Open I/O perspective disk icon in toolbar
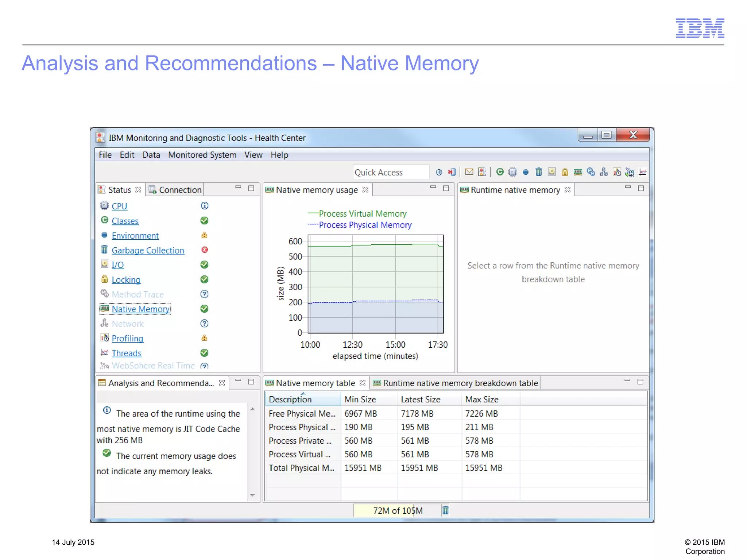The height and width of the screenshot is (560, 747). coord(552,172)
